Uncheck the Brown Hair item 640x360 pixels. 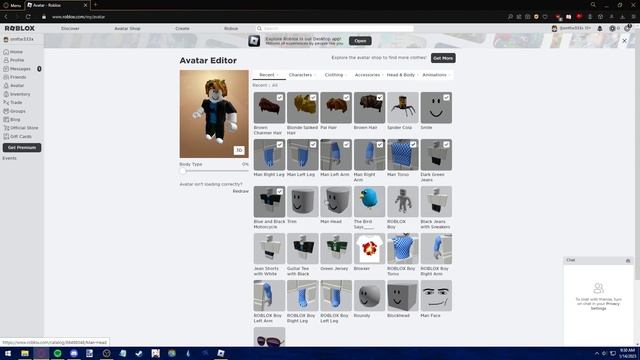click(x=380, y=98)
